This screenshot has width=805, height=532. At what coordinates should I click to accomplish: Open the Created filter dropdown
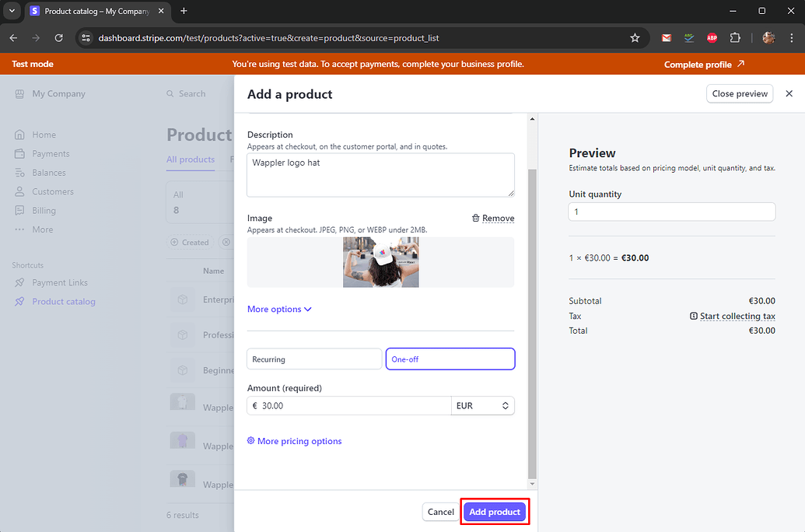pyautogui.click(x=192, y=242)
